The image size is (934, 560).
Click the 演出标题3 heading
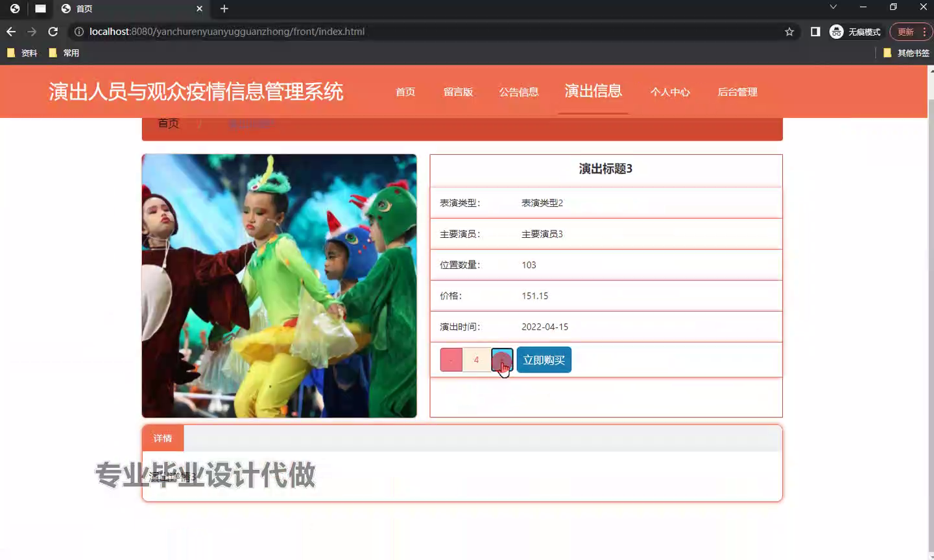606,169
